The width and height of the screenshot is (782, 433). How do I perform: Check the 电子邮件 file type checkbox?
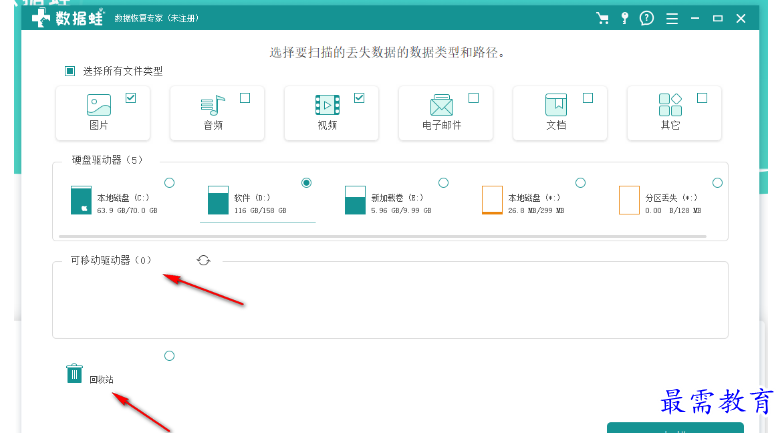click(474, 98)
